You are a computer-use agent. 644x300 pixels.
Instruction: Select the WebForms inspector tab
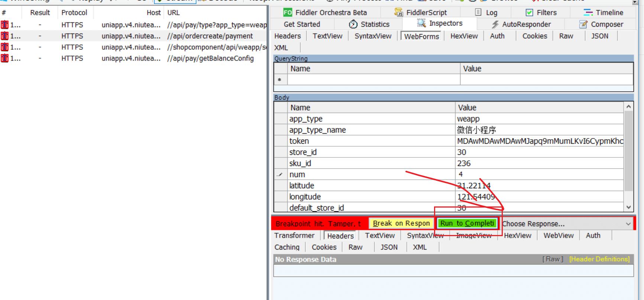(421, 36)
